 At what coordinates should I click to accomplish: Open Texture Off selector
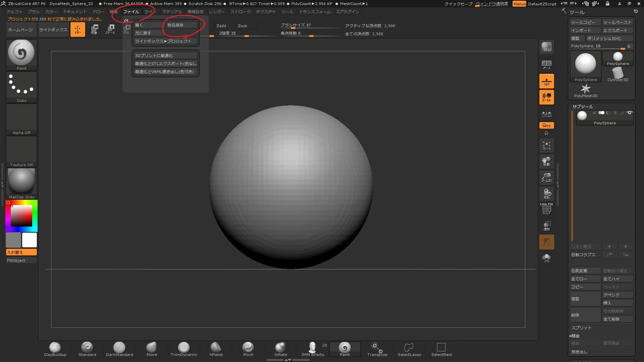[22, 152]
